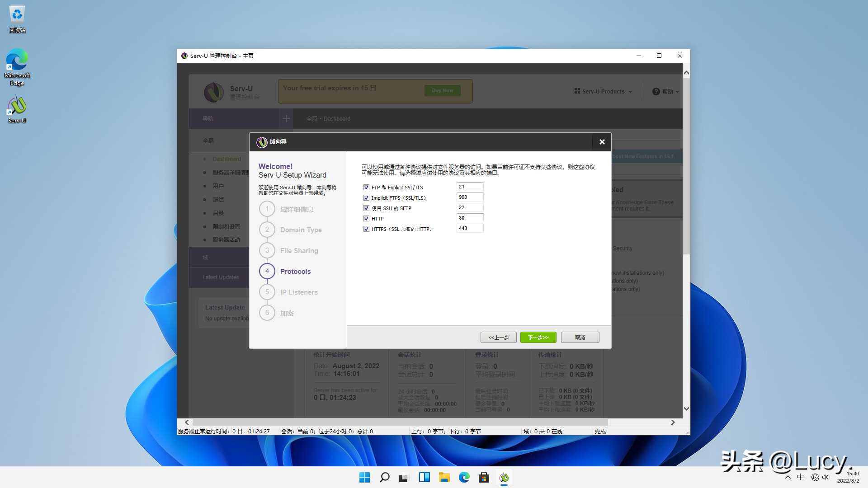The width and height of the screenshot is (868, 488).
Task: Edit the HTTP port number input field
Action: pos(470,217)
